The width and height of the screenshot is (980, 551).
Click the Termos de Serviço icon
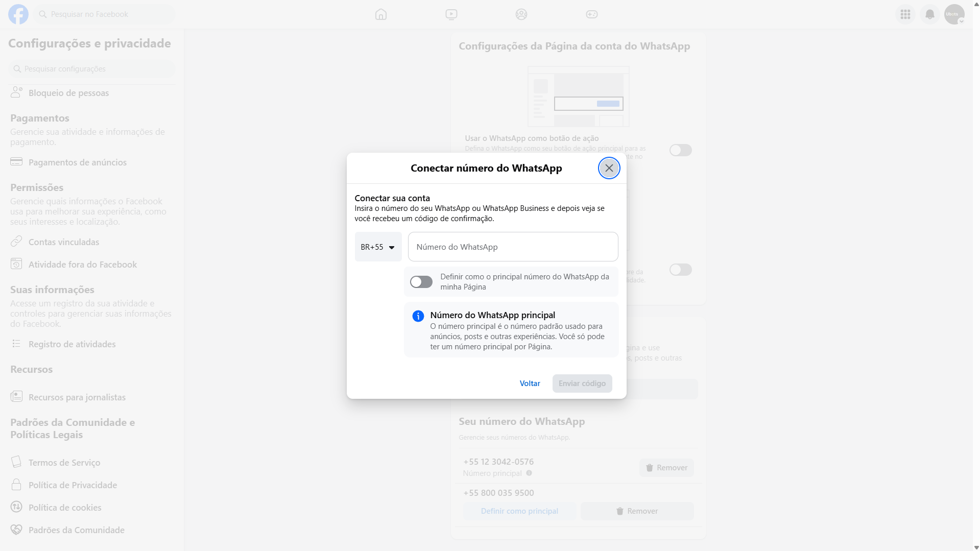tap(16, 462)
